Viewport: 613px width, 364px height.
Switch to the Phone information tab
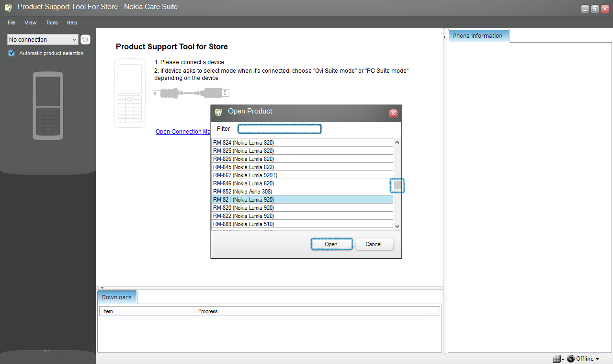[x=478, y=36]
